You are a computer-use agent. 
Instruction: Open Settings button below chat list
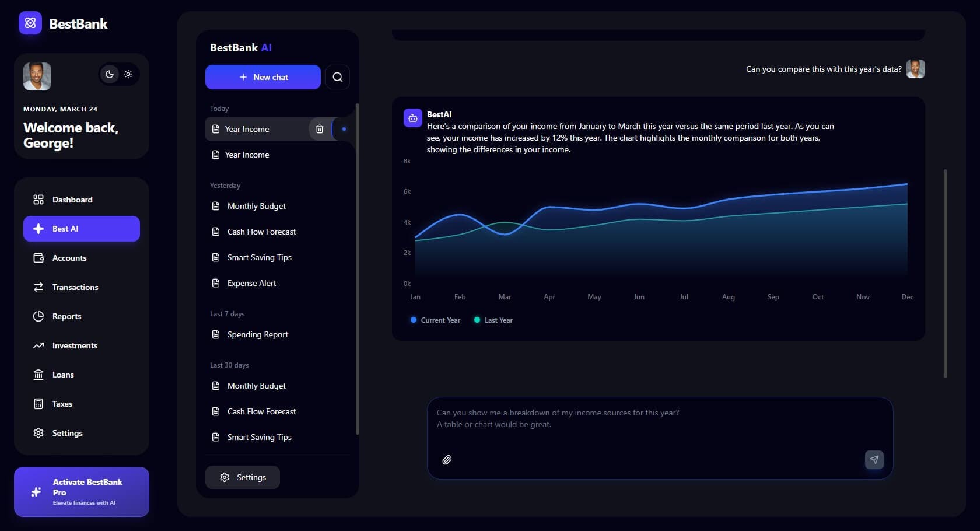pos(243,477)
